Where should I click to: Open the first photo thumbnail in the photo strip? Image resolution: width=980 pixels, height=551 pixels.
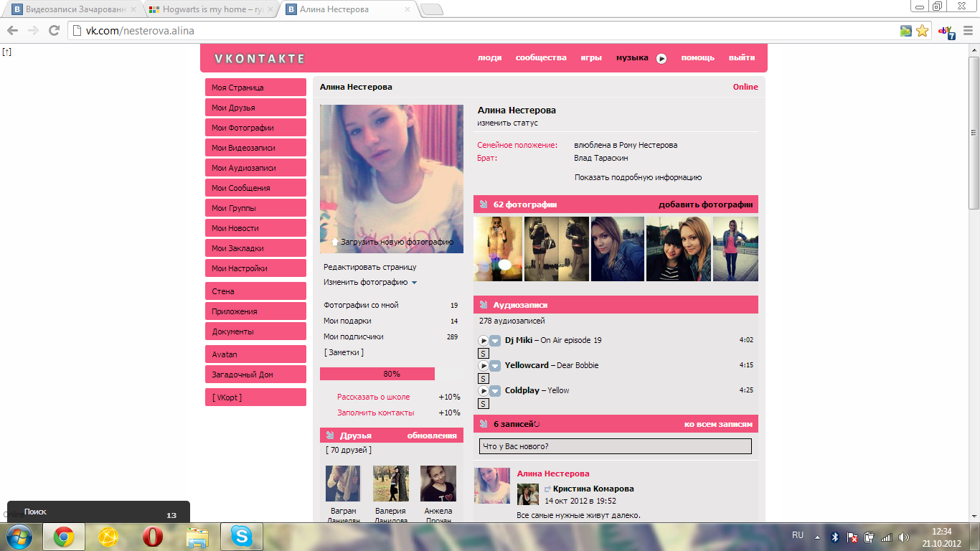click(498, 249)
